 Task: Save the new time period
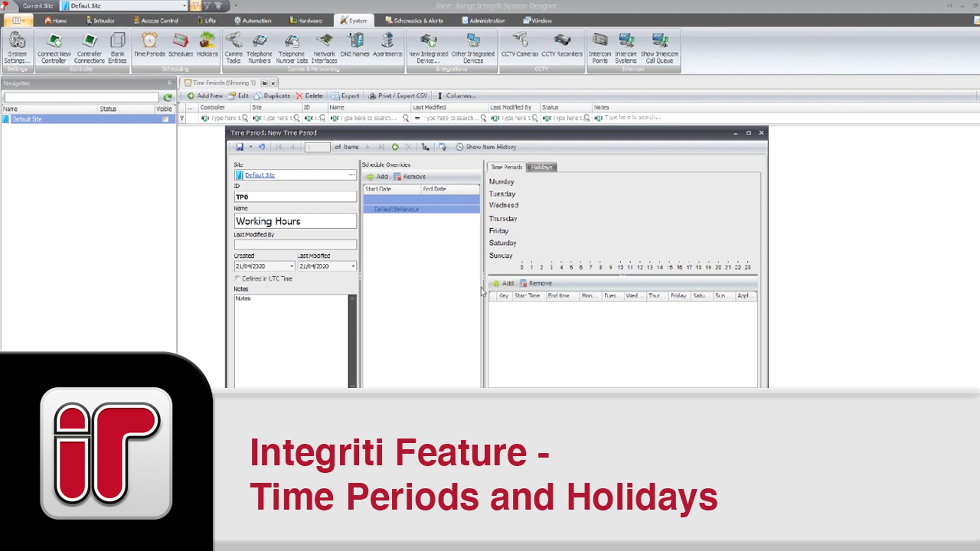240,147
